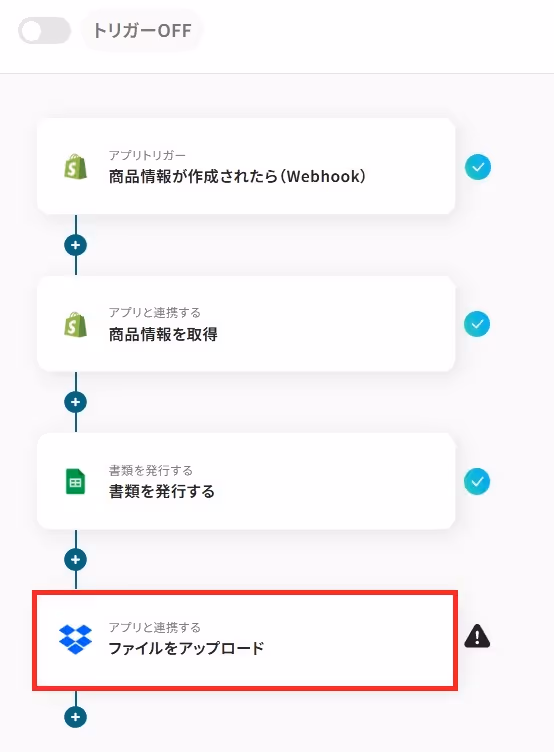Click the warning triangle beside ファイルをアップロード

tap(477, 636)
